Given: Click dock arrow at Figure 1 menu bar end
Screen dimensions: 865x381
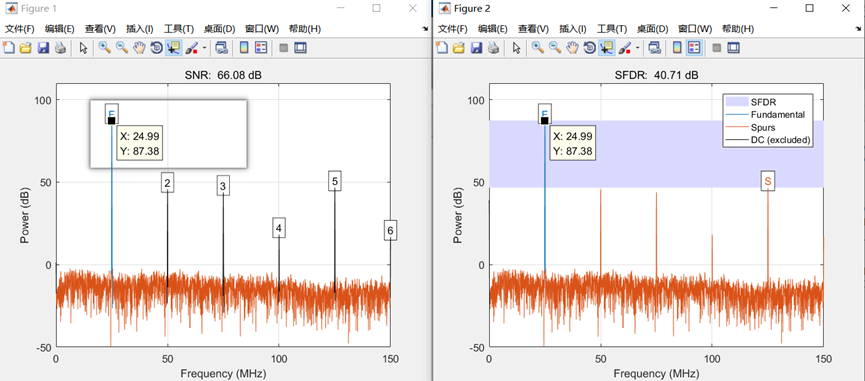Looking at the screenshot, I should 425,29.
